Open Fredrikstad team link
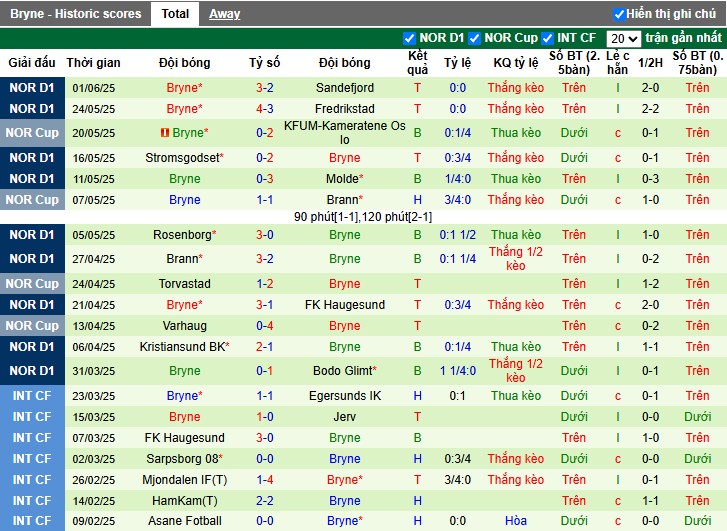This screenshot has width=727, height=531. tap(344, 109)
